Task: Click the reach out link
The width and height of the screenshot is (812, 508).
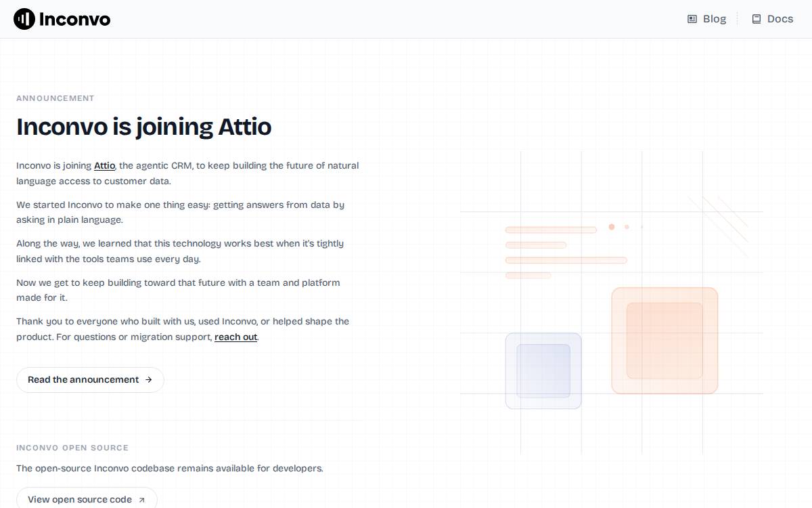Action: point(236,337)
